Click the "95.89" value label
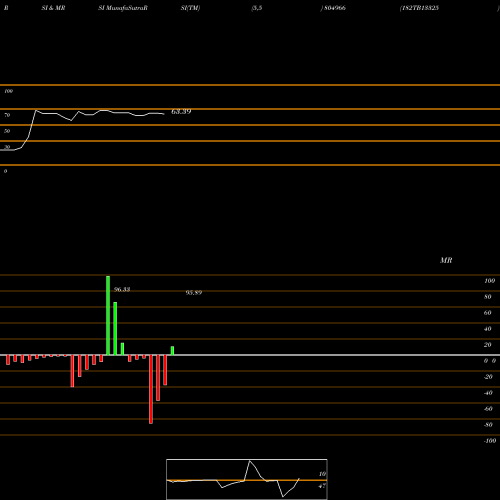 pyautogui.click(x=194, y=293)
